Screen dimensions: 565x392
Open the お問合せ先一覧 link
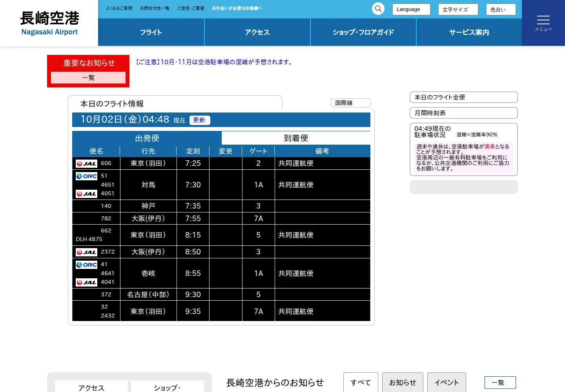pyautogui.click(x=155, y=8)
